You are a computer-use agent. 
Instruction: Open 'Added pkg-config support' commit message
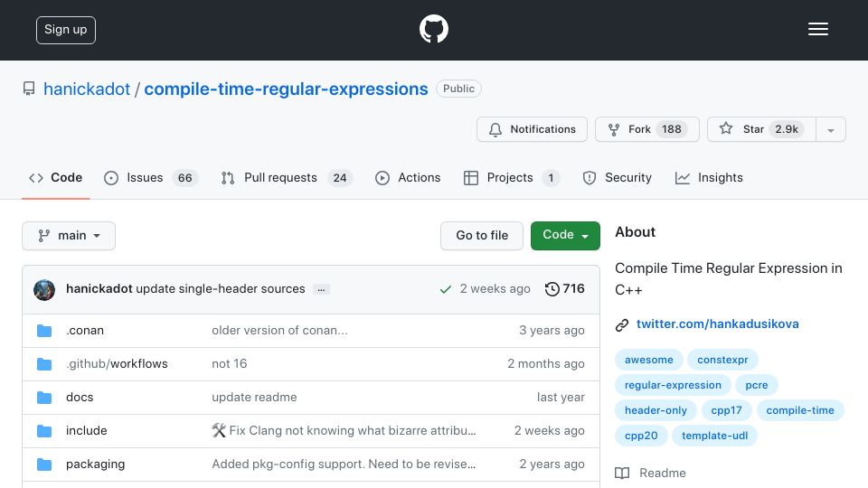344,465
